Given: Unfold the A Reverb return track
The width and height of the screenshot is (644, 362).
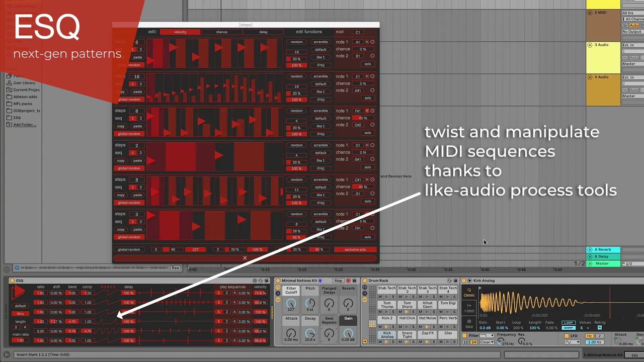Looking at the screenshot, I should [x=590, y=249].
